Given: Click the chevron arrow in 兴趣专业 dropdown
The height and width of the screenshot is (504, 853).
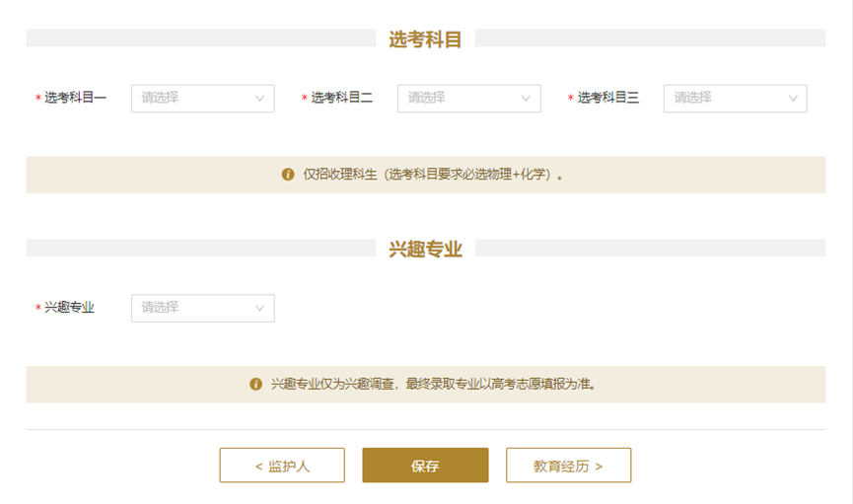Looking at the screenshot, I should point(260,308).
